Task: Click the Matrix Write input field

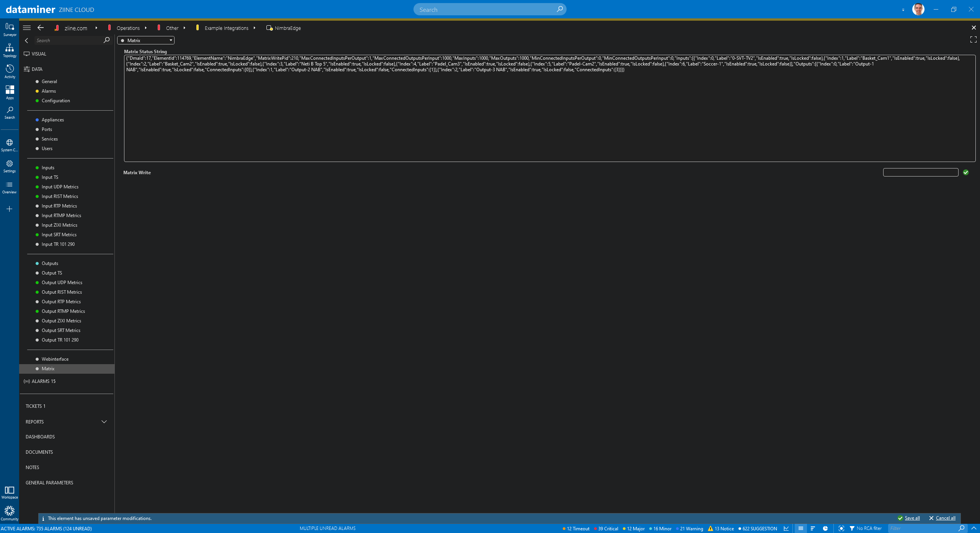Action: point(920,172)
